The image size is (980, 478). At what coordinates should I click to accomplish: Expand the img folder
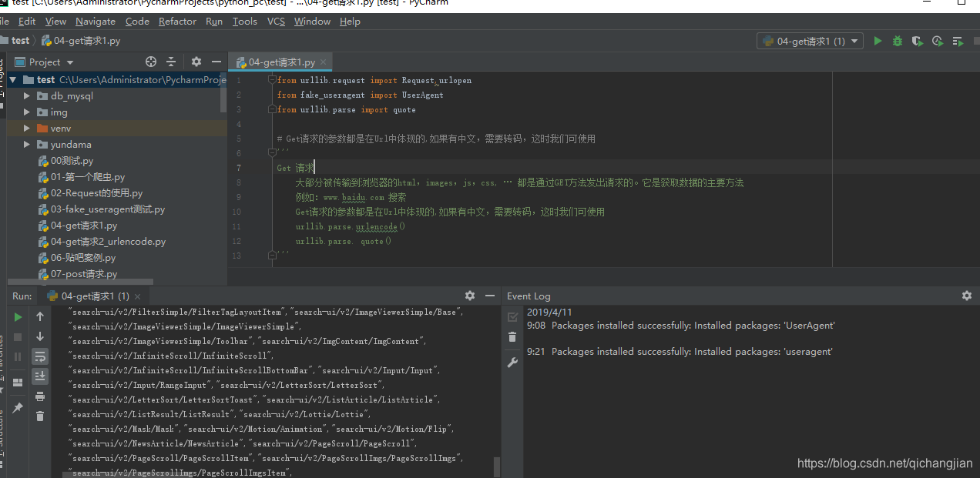coord(27,112)
